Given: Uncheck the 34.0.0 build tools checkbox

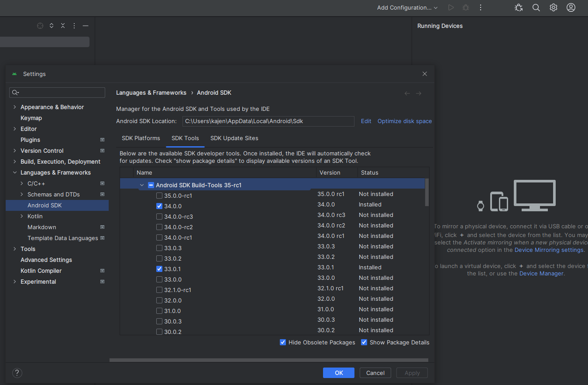Looking at the screenshot, I should (x=159, y=206).
